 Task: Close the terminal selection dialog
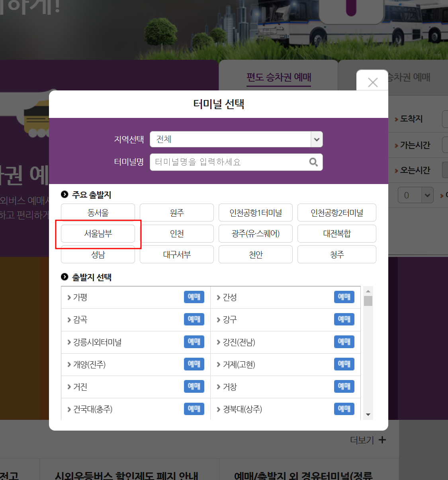pos(373,82)
